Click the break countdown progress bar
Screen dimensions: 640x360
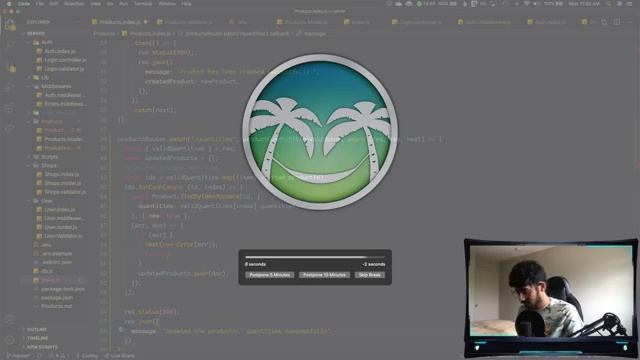click(x=315, y=257)
